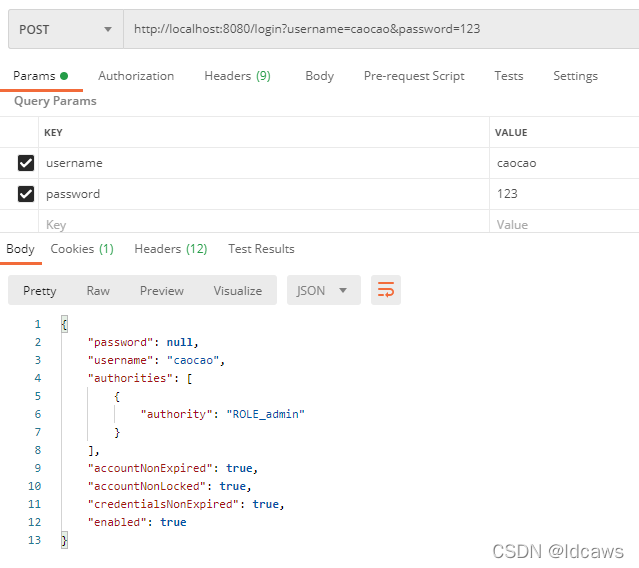Click the "enabled": true line
This screenshot has width=639, height=568.
pyautogui.click(x=137, y=522)
